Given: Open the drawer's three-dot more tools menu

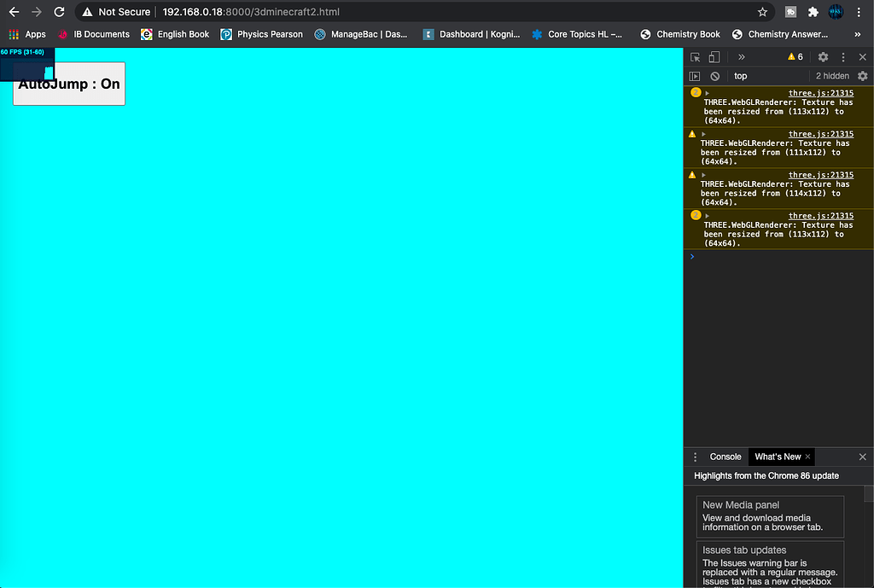Looking at the screenshot, I should (695, 457).
